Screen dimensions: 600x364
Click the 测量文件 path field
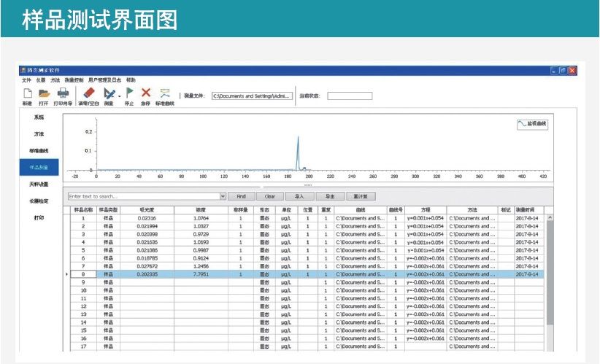coord(252,96)
